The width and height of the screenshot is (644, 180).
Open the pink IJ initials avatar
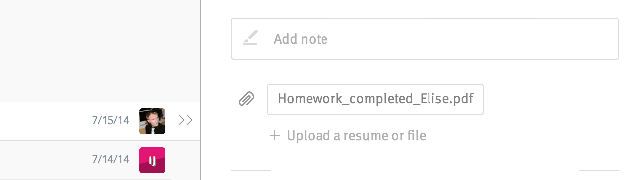[152, 160]
